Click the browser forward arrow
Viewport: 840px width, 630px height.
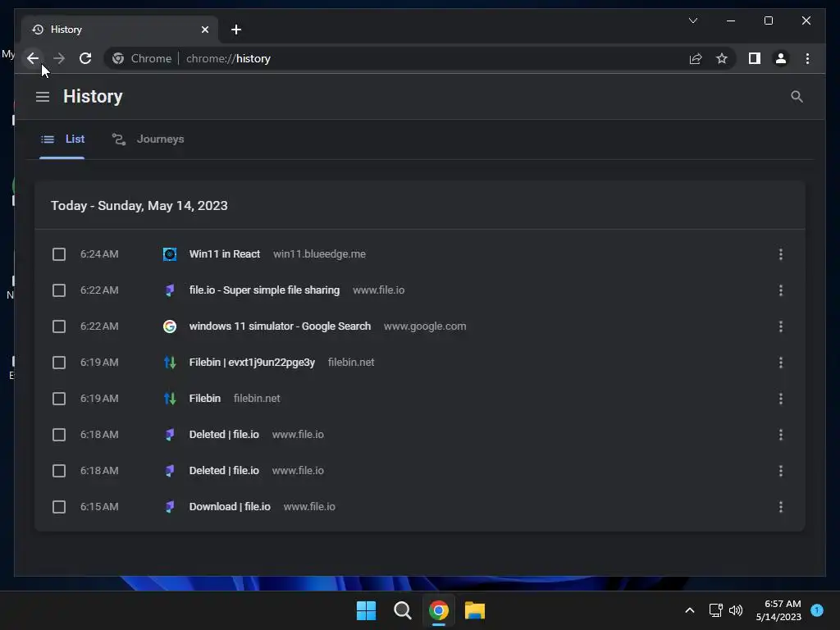[59, 58]
